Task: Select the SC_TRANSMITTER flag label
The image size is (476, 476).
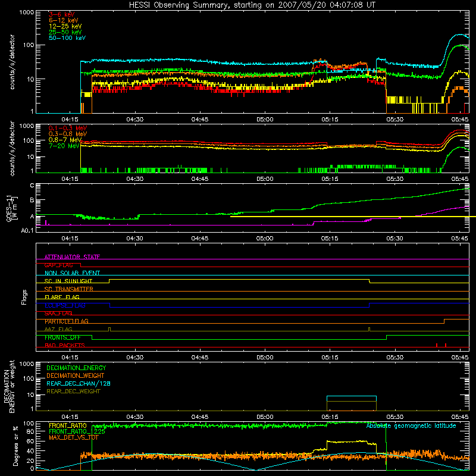Action: [x=69, y=289]
